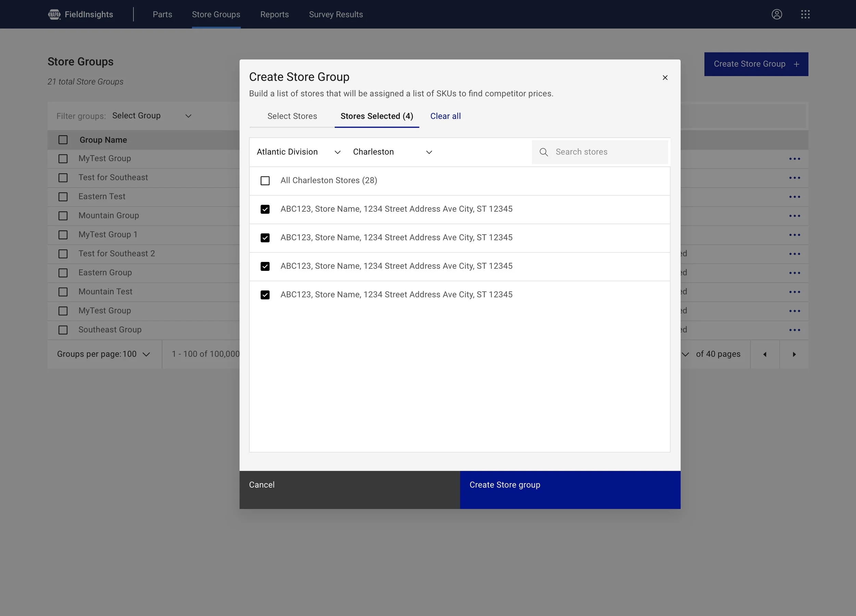Open the apps grid launcher icon
Image resolution: width=856 pixels, height=616 pixels.
click(x=805, y=14)
